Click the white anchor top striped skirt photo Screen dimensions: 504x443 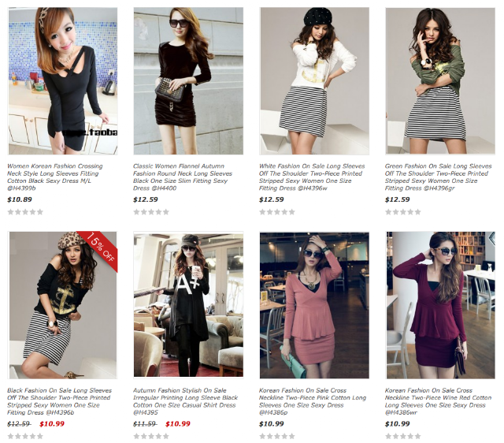point(314,81)
